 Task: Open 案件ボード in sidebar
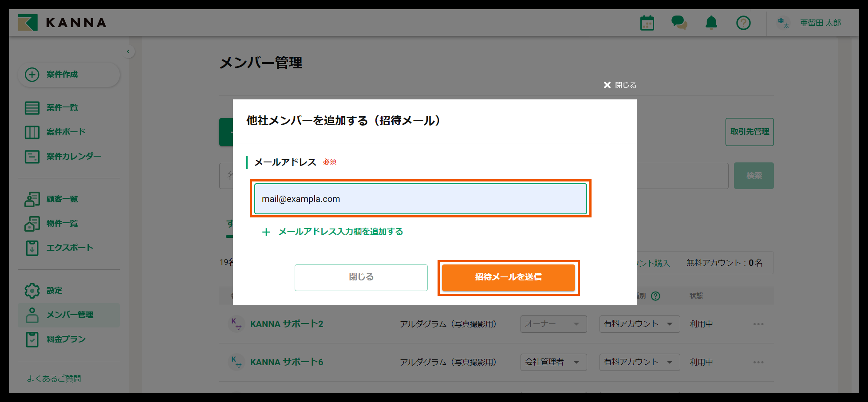click(x=66, y=132)
